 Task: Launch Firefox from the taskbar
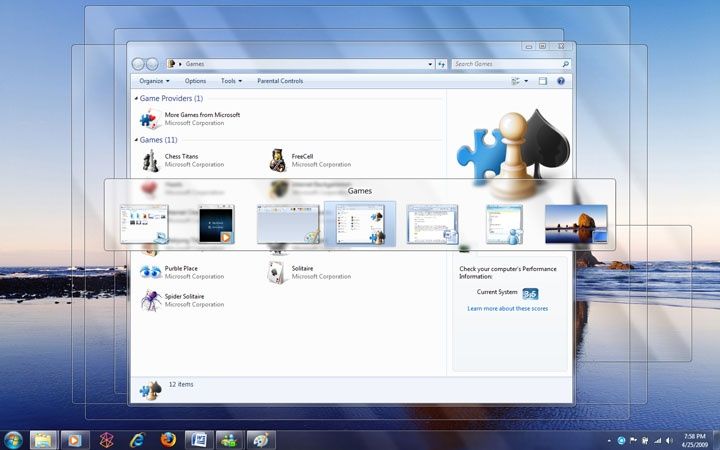click(168, 440)
